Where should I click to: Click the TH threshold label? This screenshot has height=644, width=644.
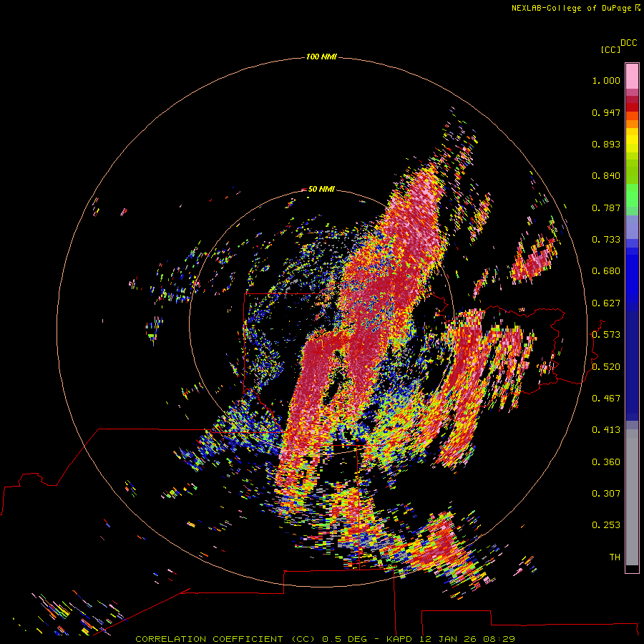pyautogui.click(x=615, y=557)
